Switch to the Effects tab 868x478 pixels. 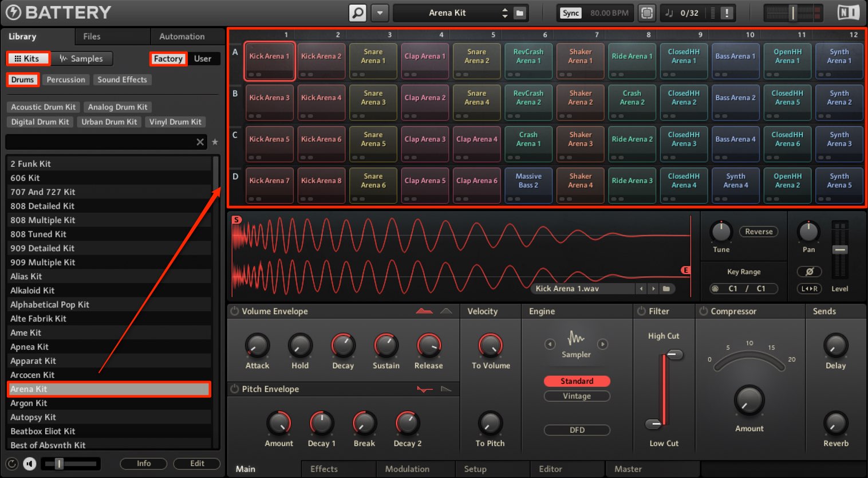pos(324,469)
